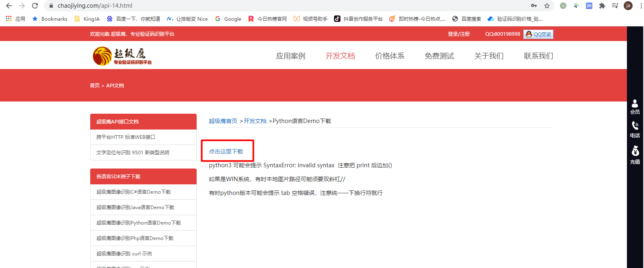The width and height of the screenshot is (644, 268).
Task: Click the pinned extension icon left of JH
Action: tap(576, 6)
